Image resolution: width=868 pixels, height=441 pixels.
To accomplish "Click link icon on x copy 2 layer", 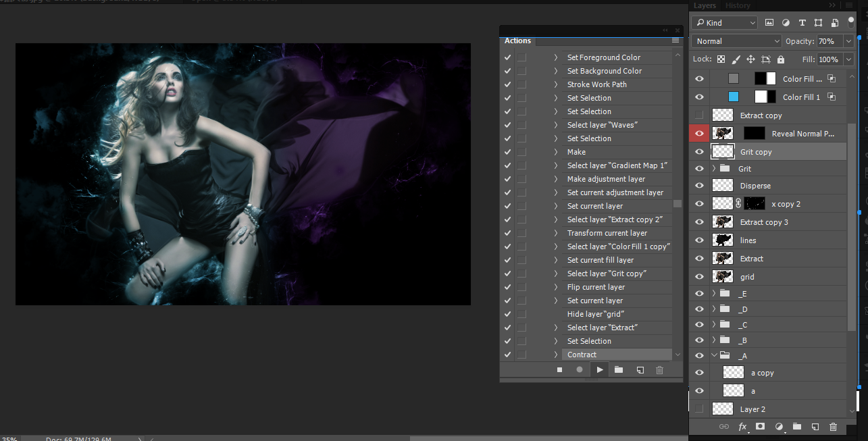I will (x=738, y=203).
